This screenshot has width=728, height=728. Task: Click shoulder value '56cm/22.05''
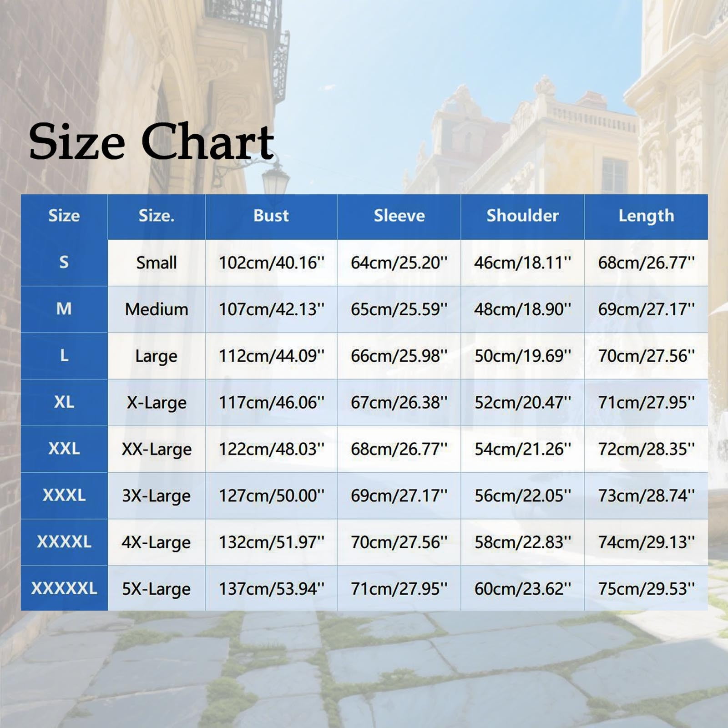(x=522, y=495)
